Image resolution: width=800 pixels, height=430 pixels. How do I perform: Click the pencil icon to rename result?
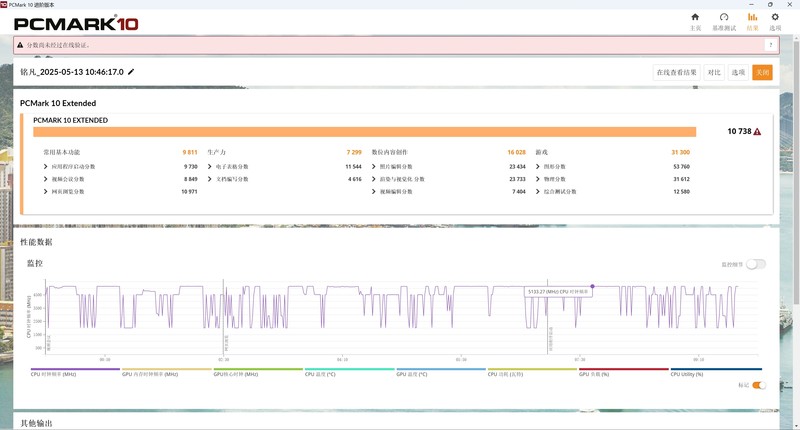click(x=131, y=72)
